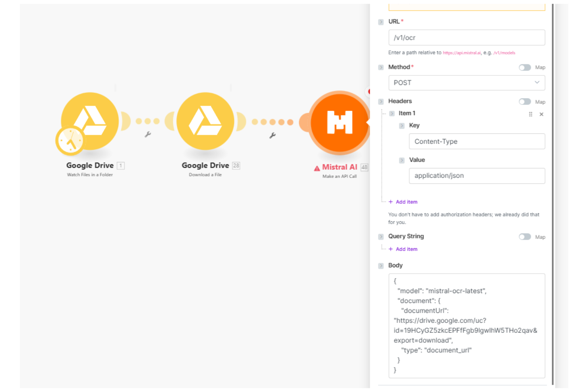The width and height of the screenshot is (588, 392).
Task: Toggle Map mode for Query String
Action: point(525,237)
